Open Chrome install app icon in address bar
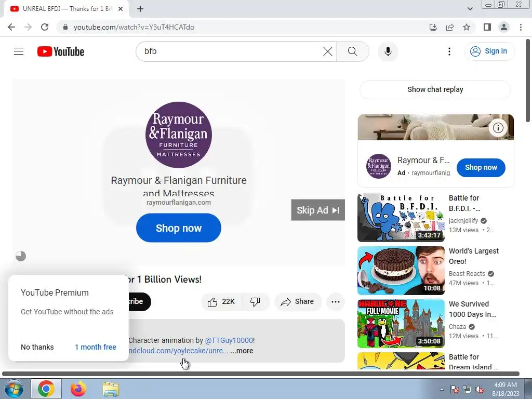532x399 pixels. [433, 27]
